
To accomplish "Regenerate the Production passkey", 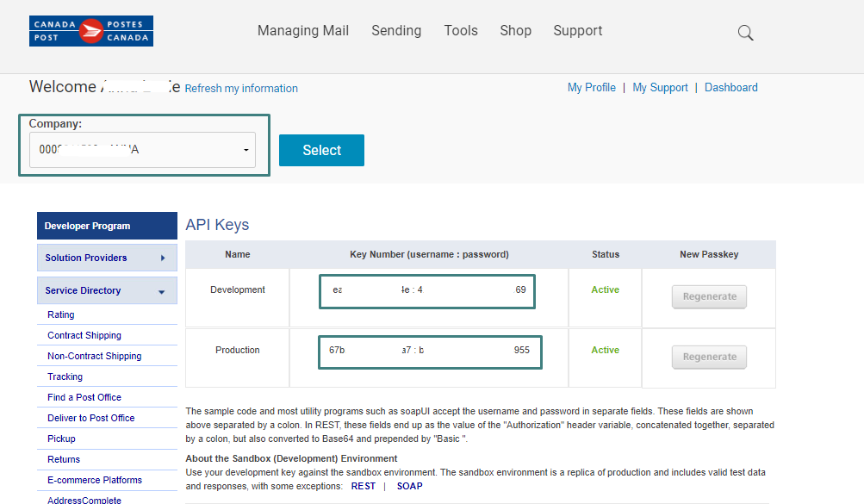I will click(x=709, y=357).
